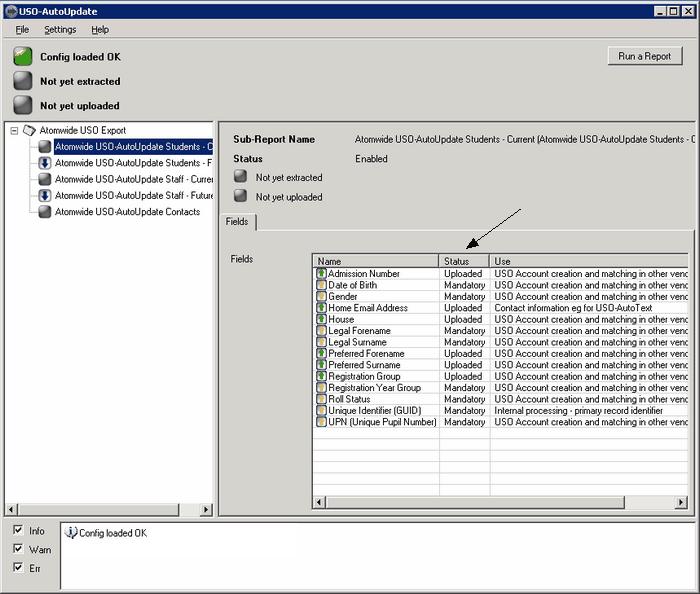Image resolution: width=700 pixels, height=594 pixels.
Task: Click the Unique Identifier (GUID) field icon
Action: [321, 410]
